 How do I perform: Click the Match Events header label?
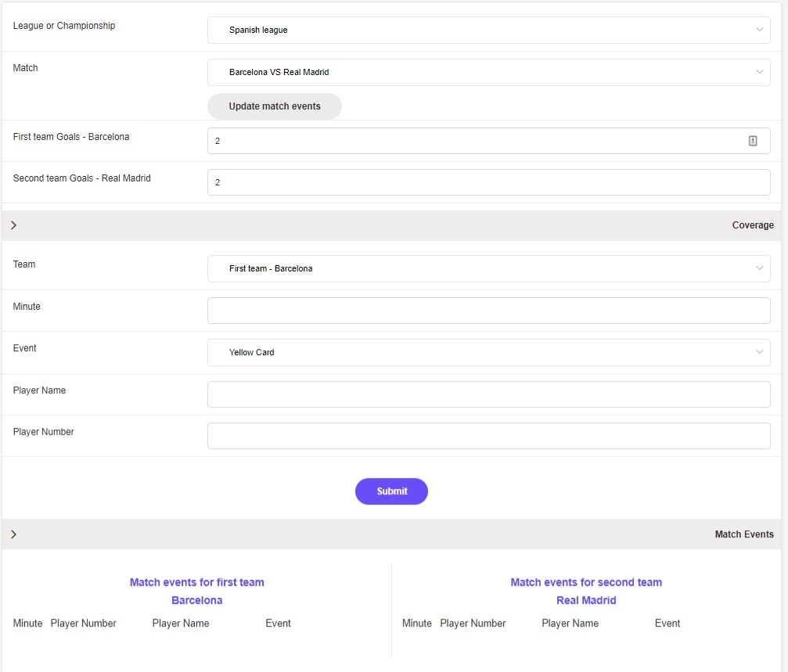point(743,534)
